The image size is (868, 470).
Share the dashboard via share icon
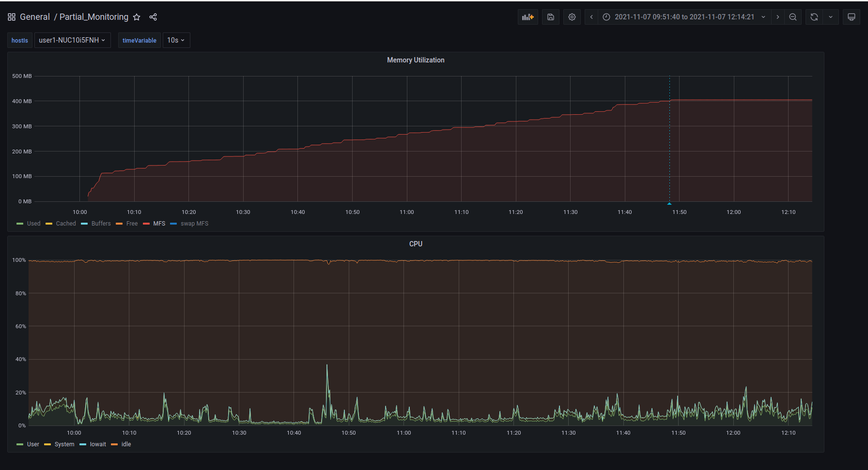coord(153,17)
